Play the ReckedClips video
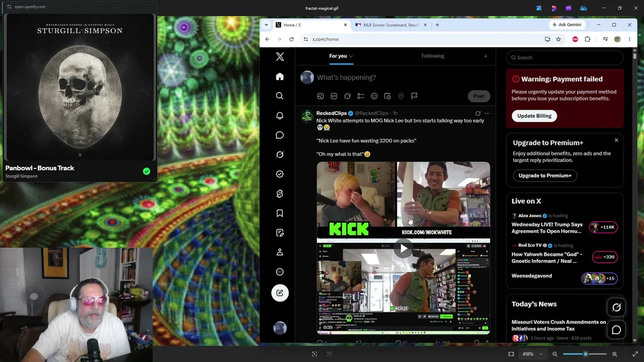Viewport: 644px width, 362px height. (x=404, y=248)
